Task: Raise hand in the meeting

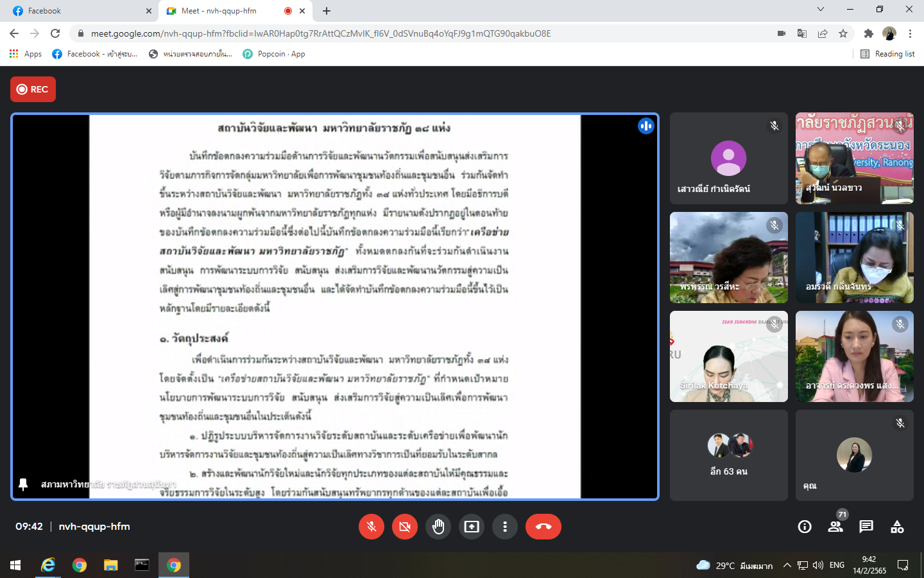Action: (438, 527)
